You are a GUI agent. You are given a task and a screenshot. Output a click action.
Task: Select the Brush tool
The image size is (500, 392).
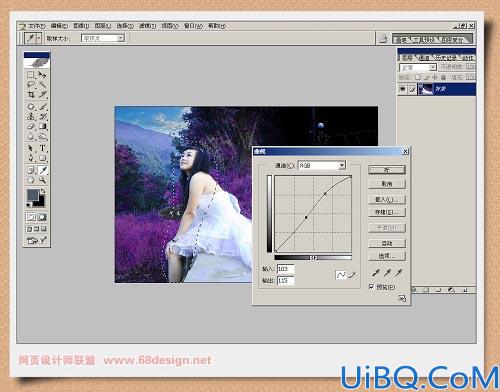42,107
